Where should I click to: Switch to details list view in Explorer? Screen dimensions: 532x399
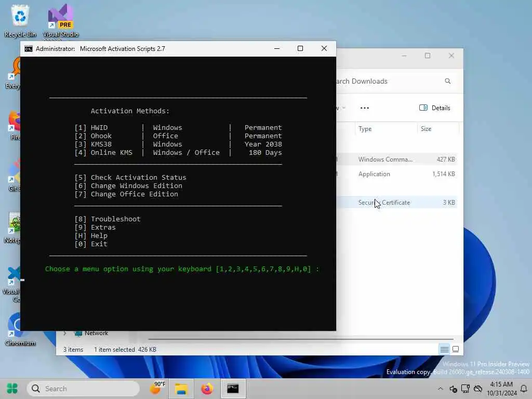[445, 349]
